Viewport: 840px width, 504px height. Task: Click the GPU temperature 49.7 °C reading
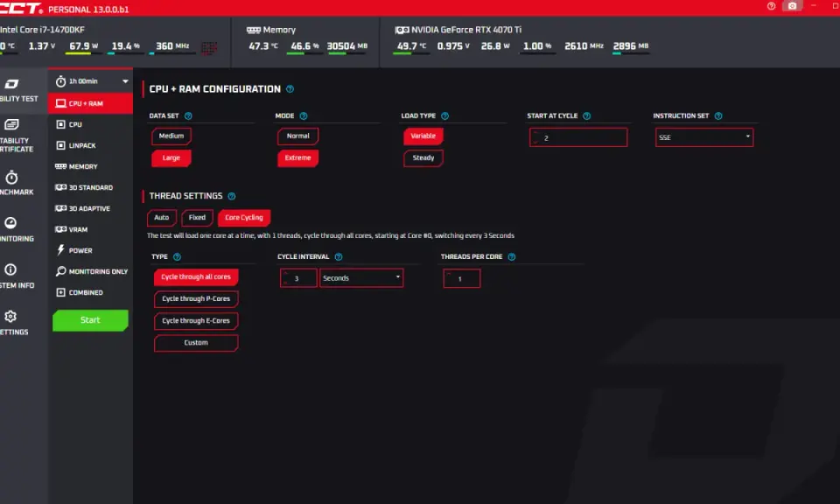(x=411, y=46)
